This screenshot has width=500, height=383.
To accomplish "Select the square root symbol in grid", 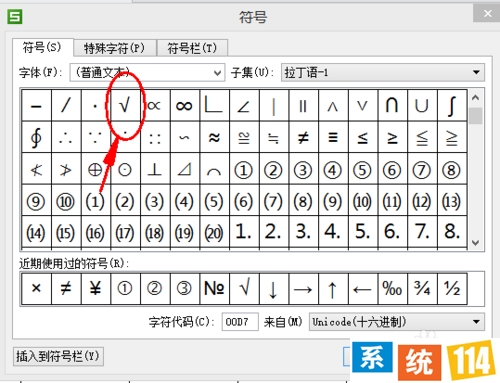I will 125,106.
